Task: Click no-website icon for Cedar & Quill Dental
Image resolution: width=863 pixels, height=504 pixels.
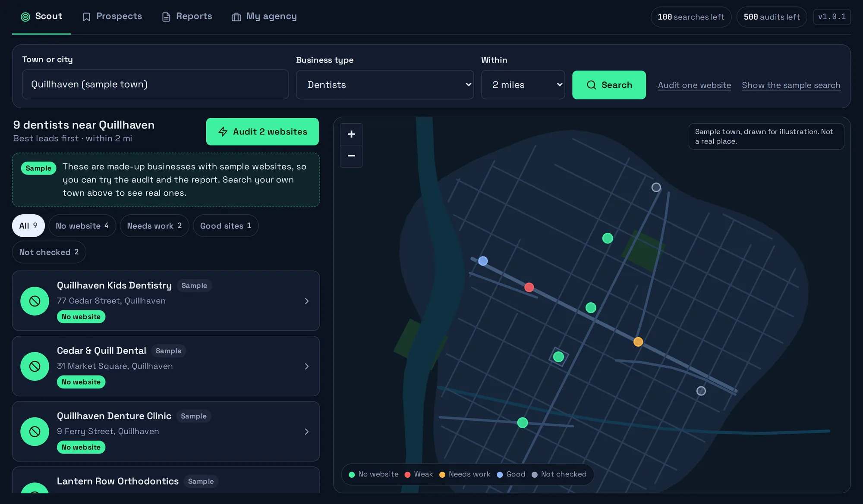Action: (x=35, y=366)
